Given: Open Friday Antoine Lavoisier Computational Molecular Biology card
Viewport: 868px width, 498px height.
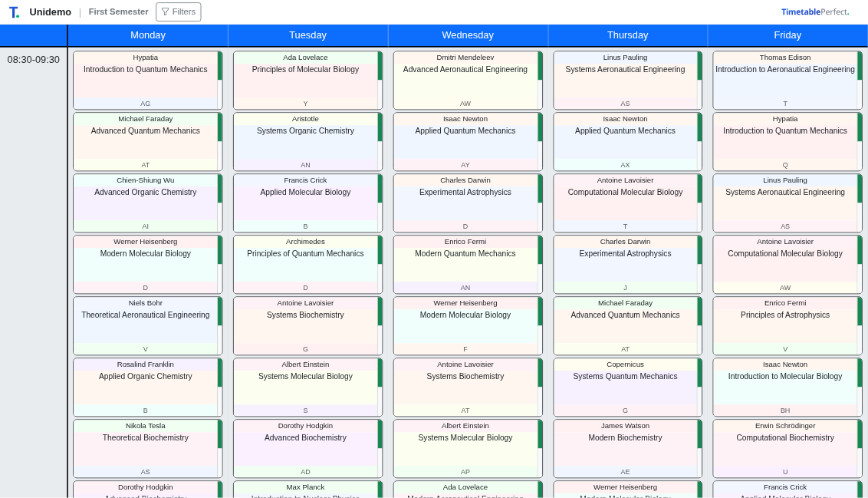Looking at the screenshot, I should tap(787, 265).
